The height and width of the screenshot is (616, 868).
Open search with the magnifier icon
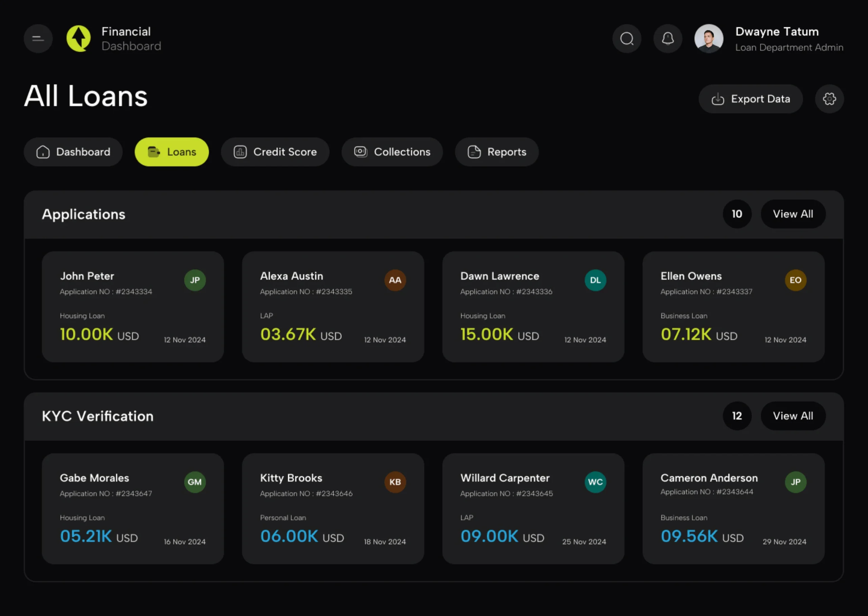(x=627, y=39)
